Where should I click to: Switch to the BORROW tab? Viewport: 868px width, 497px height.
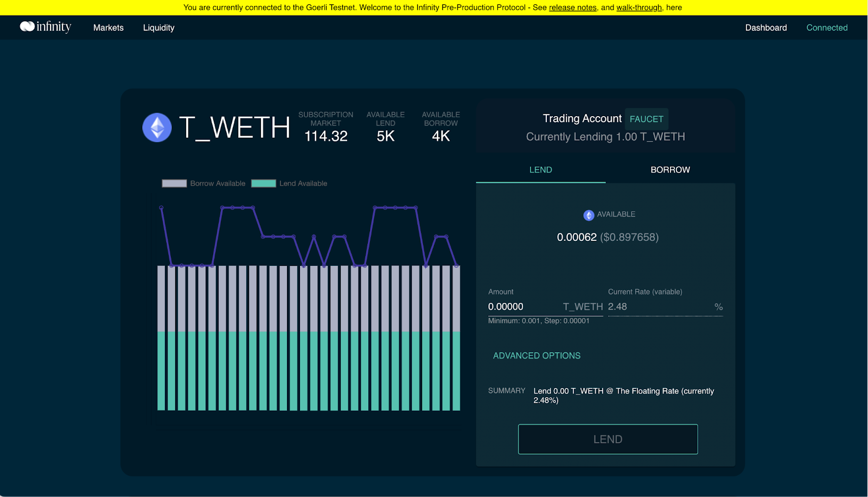[x=670, y=170]
